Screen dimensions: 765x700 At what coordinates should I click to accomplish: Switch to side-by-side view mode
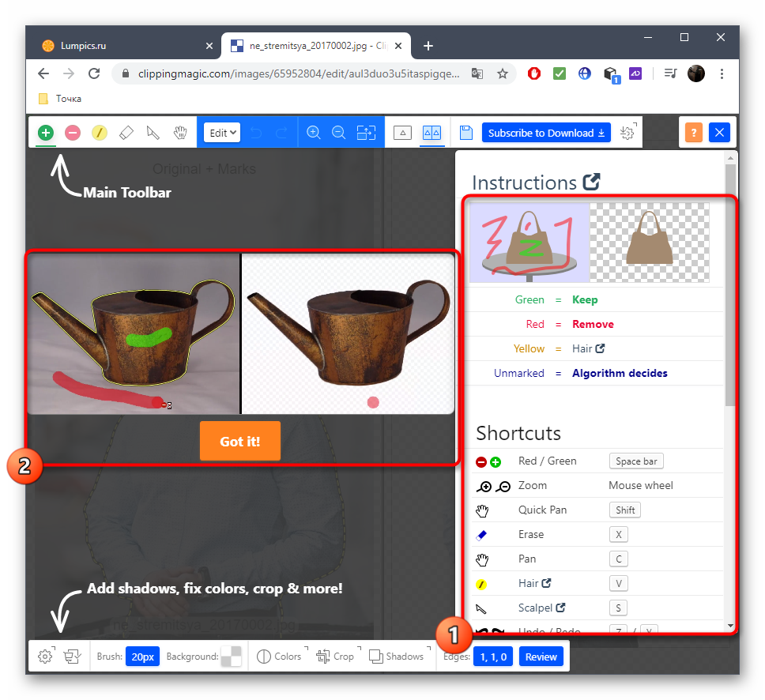431,133
